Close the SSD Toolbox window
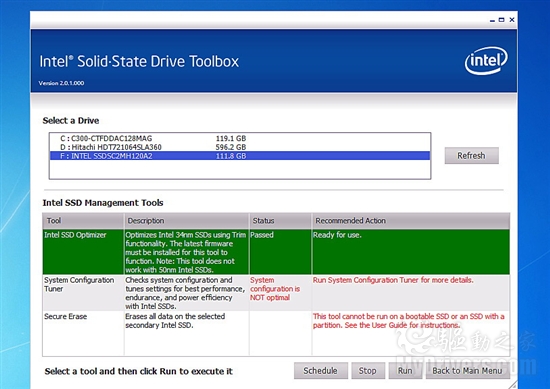550x389 pixels. click(512, 20)
